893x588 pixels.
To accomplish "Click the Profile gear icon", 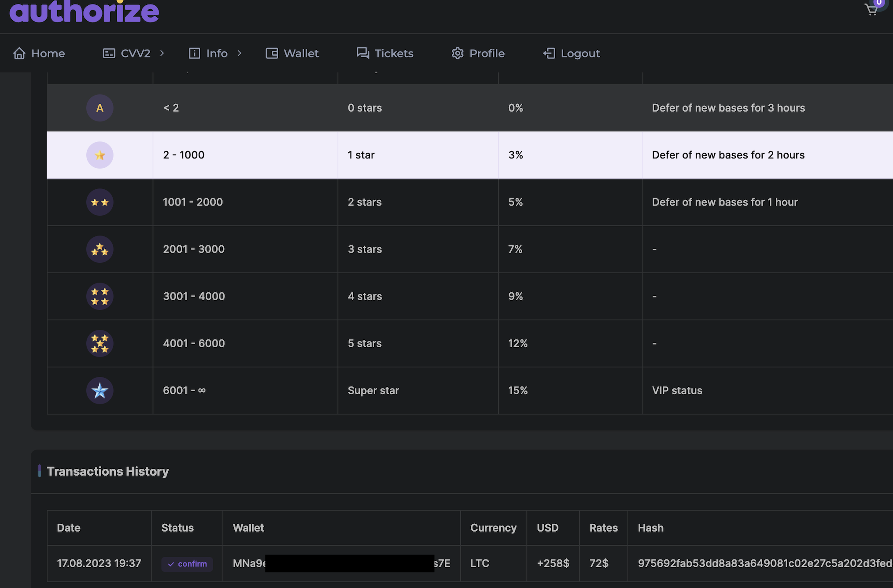I will (x=458, y=53).
